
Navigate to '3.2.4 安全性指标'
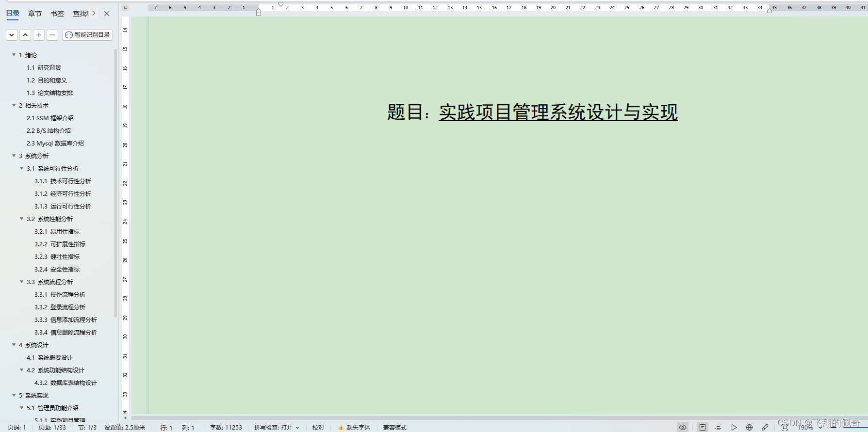pyautogui.click(x=57, y=270)
